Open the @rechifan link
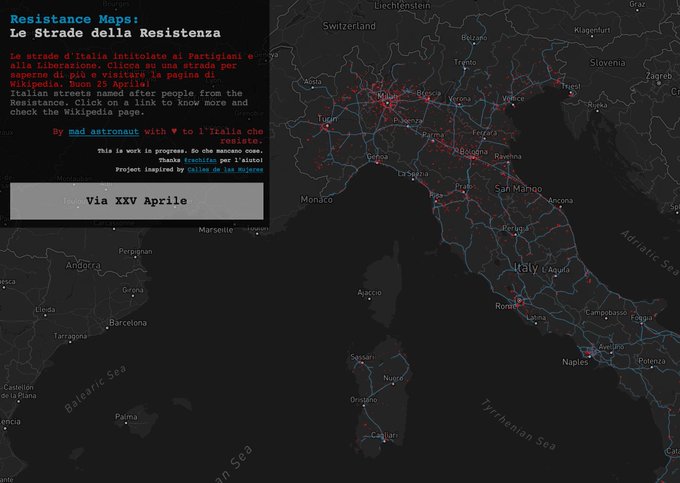680x483 pixels. 200,160
